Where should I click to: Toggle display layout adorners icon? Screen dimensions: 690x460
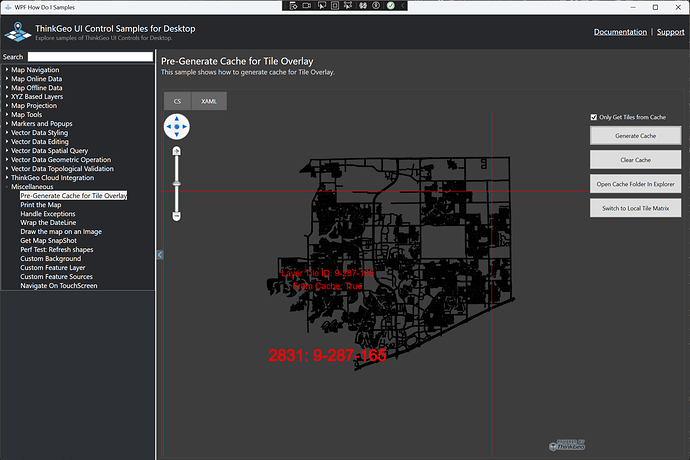tap(335, 6)
